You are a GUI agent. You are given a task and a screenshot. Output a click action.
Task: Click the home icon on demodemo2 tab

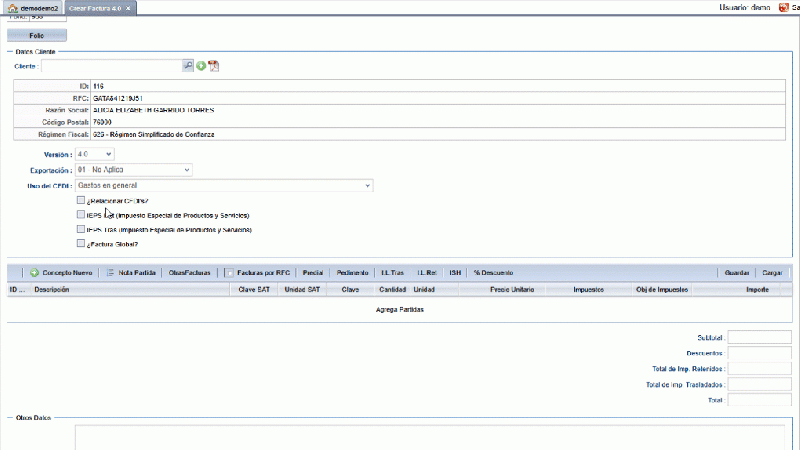pyautogui.click(x=13, y=8)
